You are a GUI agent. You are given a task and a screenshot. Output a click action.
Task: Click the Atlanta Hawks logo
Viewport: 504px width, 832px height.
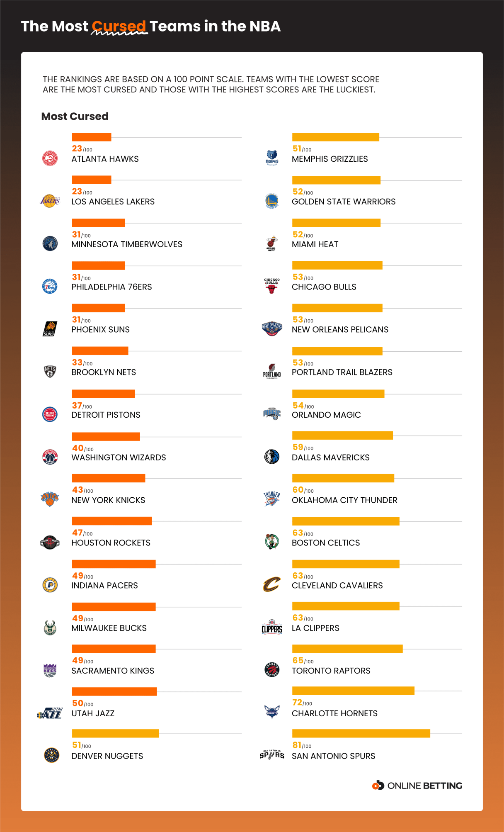(50, 158)
